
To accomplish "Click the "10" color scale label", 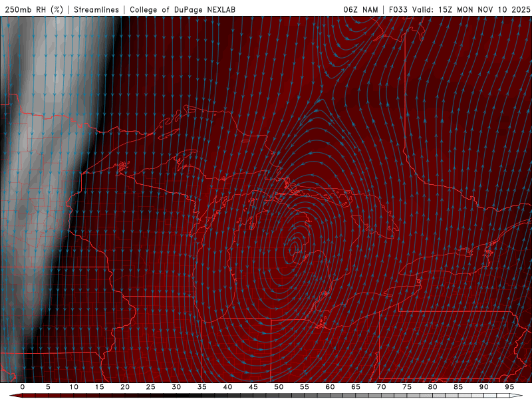I will [x=74, y=387].
